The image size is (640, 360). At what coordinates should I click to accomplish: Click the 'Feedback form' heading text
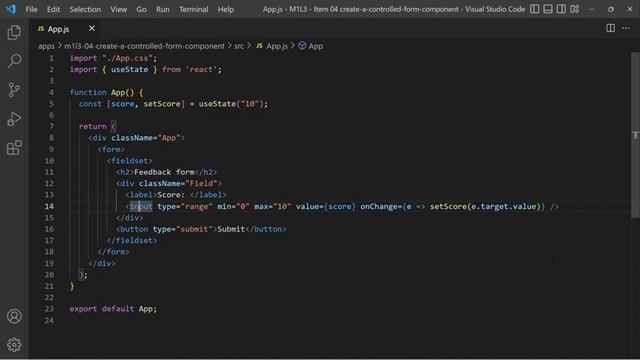click(x=164, y=172)
